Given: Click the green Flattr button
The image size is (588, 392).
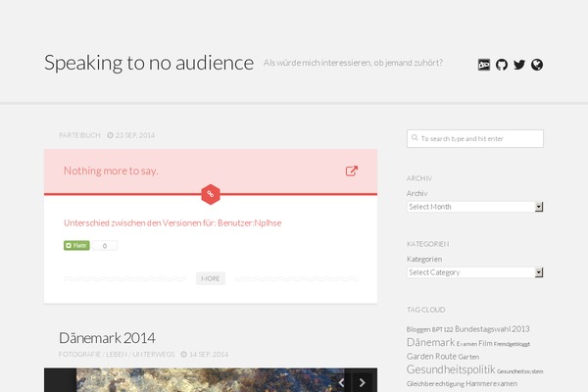Looking at the screenshot, I should [76, 245].
